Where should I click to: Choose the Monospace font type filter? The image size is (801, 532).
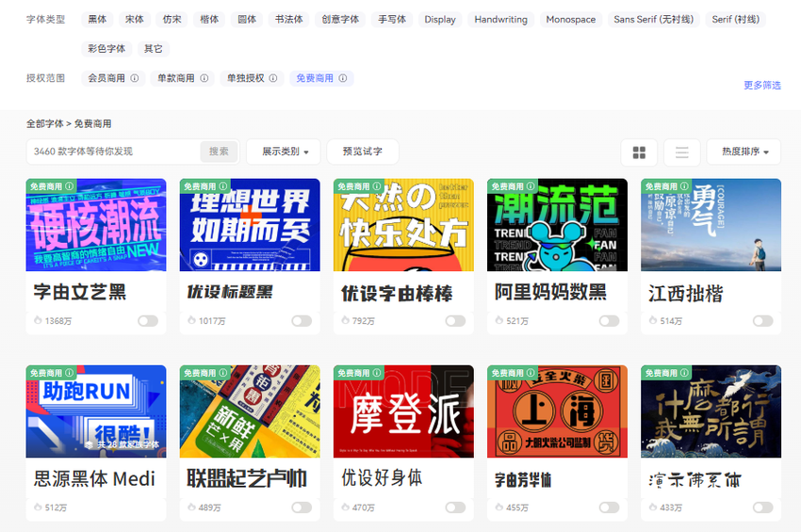click(570, 19)
